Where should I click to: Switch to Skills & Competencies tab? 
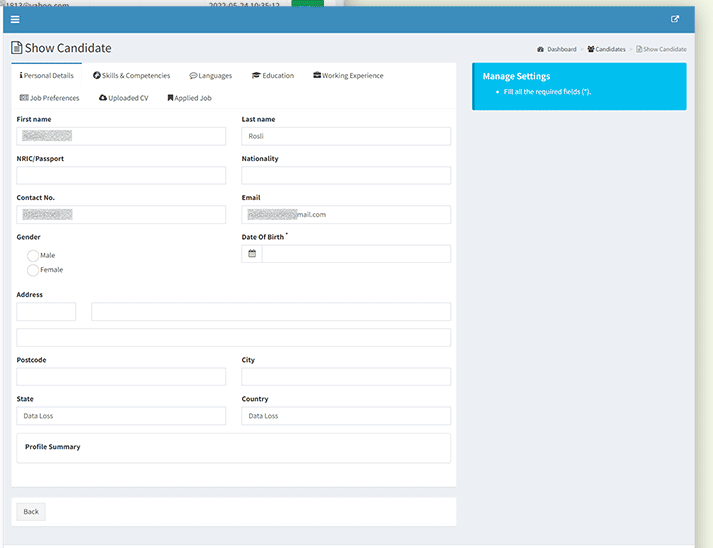[x=131, y=75]
